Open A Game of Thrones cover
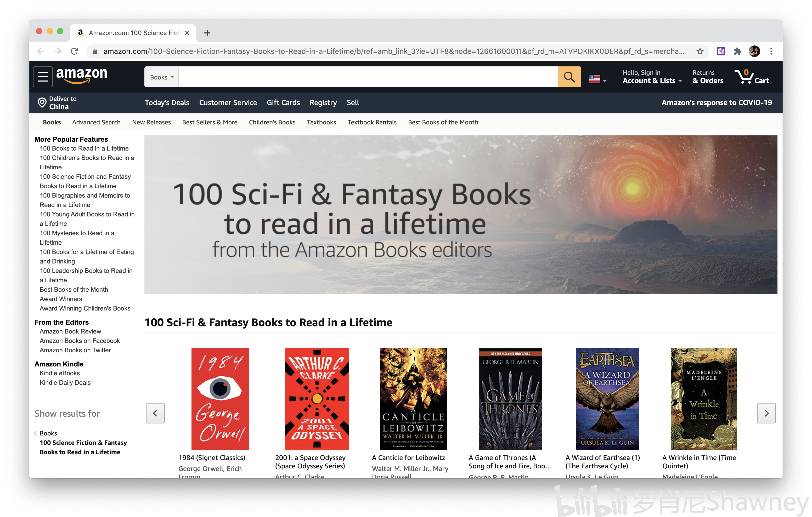812x517 pixels. click(x=510, y=399)
